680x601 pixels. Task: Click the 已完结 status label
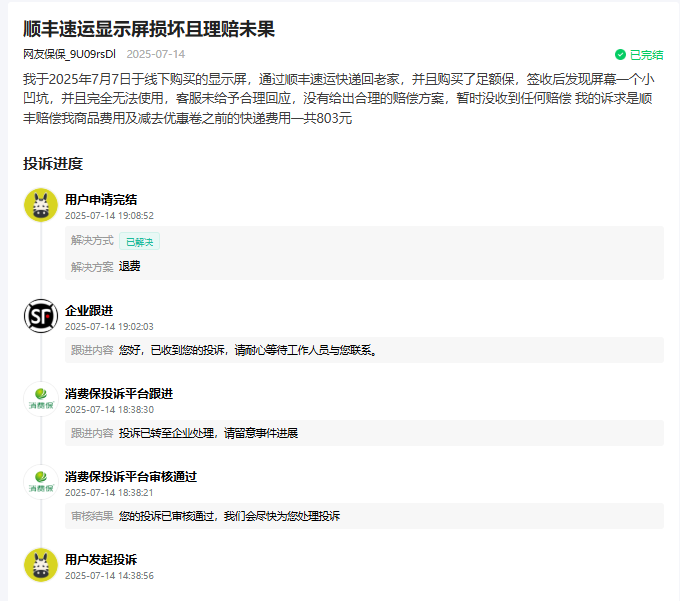pyautogui.click(x=646, y=55)
